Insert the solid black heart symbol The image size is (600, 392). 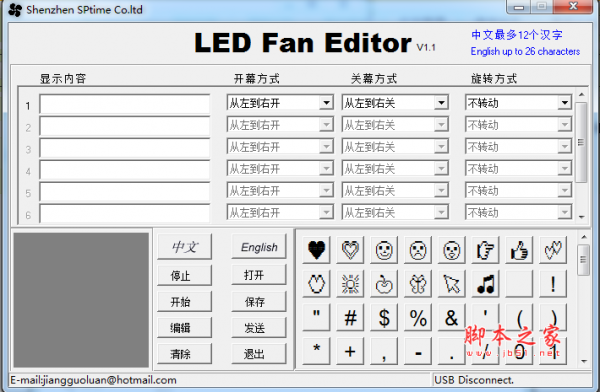tap(316, 250)
